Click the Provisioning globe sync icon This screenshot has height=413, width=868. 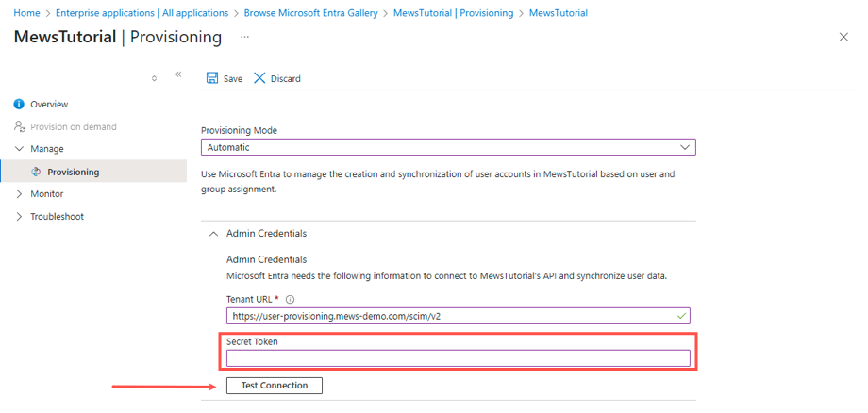(36, 172)
